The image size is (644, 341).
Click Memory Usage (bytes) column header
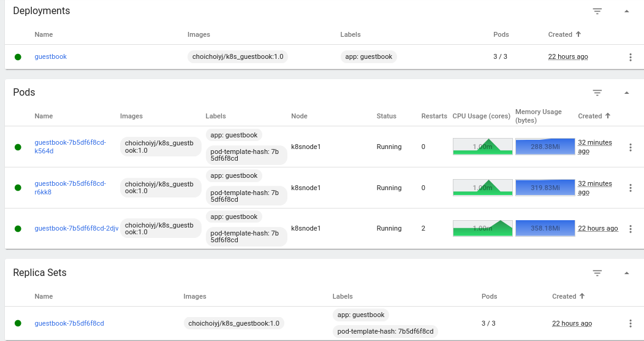pyautogui.click(x=539, y=116)
